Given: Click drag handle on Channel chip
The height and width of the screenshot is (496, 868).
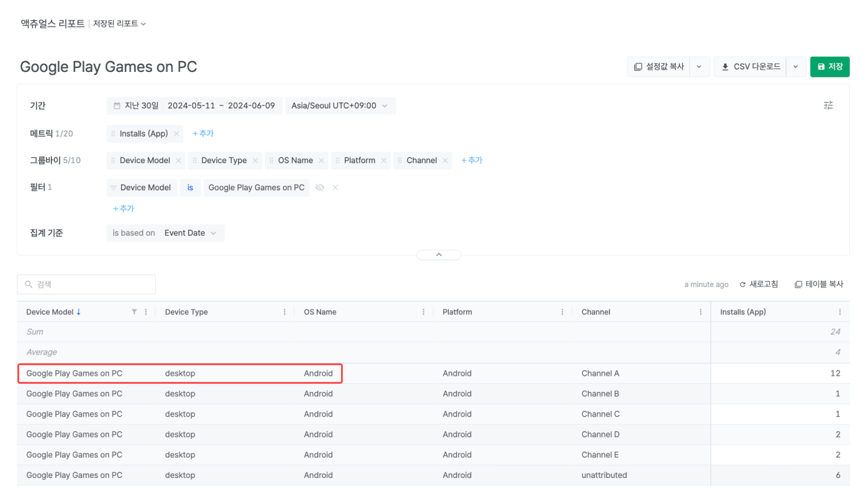Looking at the screenshot, I should click(x=400, y=160).
